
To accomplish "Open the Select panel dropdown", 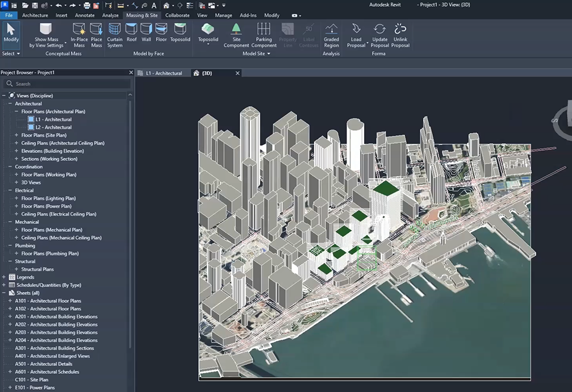I will pos(11,53).
